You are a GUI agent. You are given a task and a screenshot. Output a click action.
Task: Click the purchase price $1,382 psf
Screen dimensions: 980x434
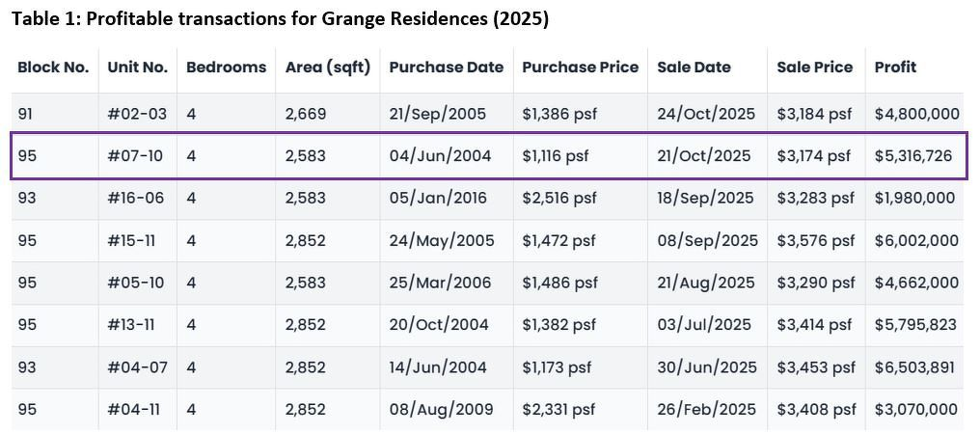558,325
